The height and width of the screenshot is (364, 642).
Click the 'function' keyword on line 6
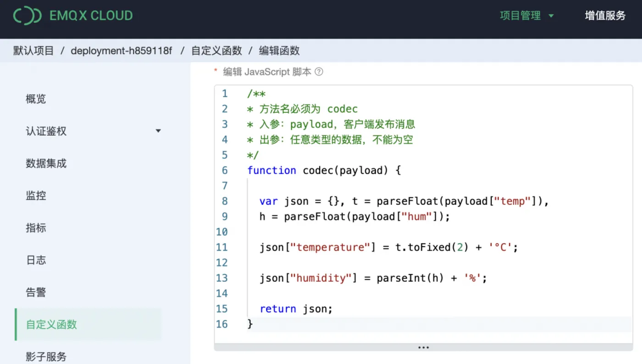click(272, 171)
